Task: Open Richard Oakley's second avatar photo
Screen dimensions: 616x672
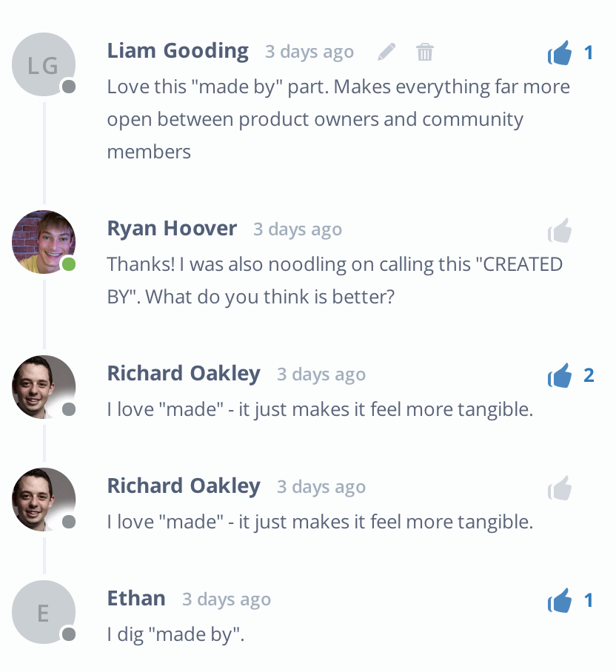Action: point(44,500)
